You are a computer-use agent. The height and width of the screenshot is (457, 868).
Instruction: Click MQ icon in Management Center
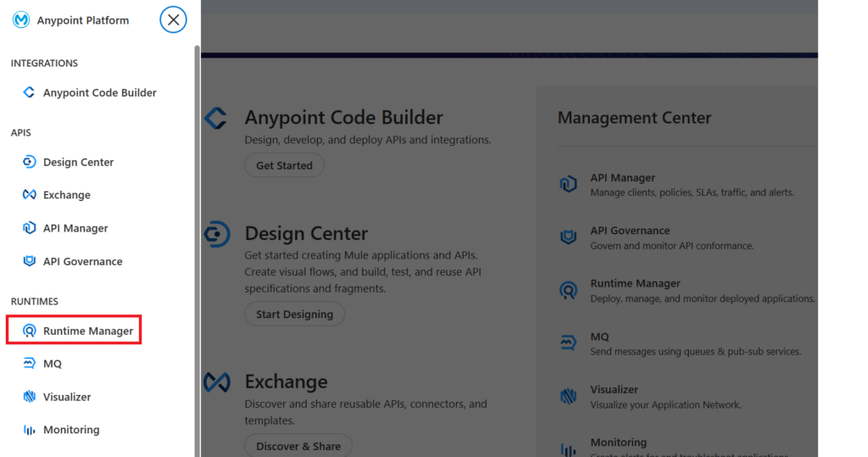point(568,343)
